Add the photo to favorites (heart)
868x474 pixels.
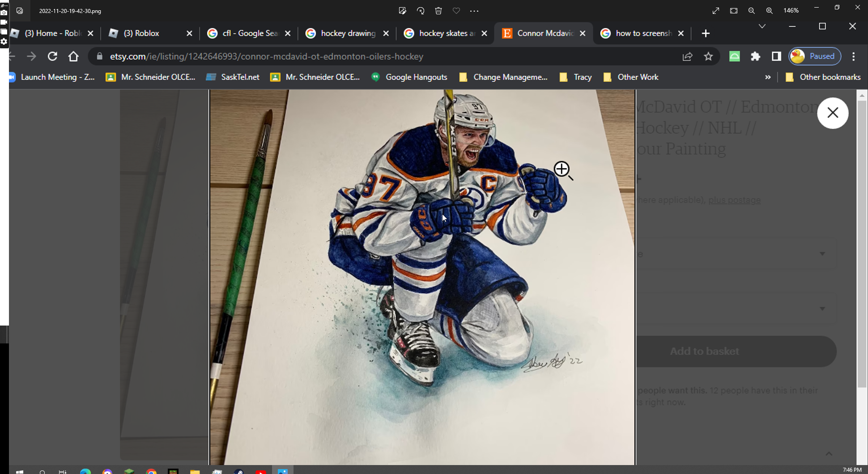456,11
